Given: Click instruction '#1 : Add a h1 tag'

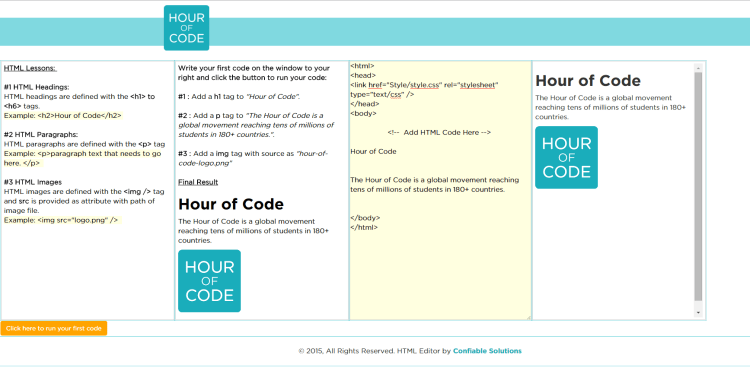Looking at the screenshot, I should 239,97.
